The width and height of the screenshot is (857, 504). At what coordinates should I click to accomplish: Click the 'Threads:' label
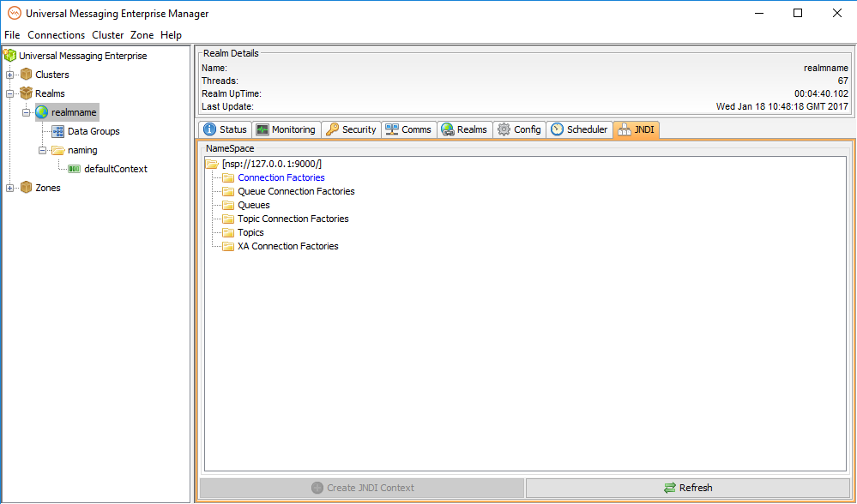point(220,81)
